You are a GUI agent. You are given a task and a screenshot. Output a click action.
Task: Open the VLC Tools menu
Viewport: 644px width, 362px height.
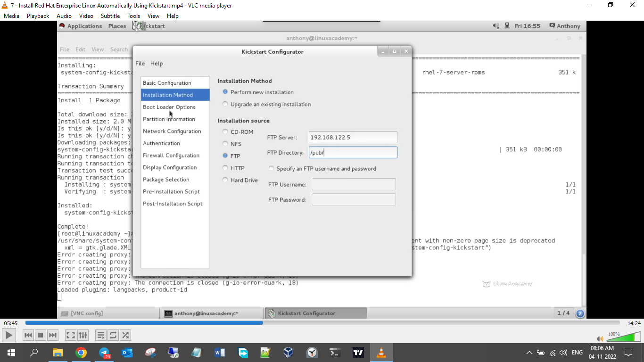pos(133,16)
